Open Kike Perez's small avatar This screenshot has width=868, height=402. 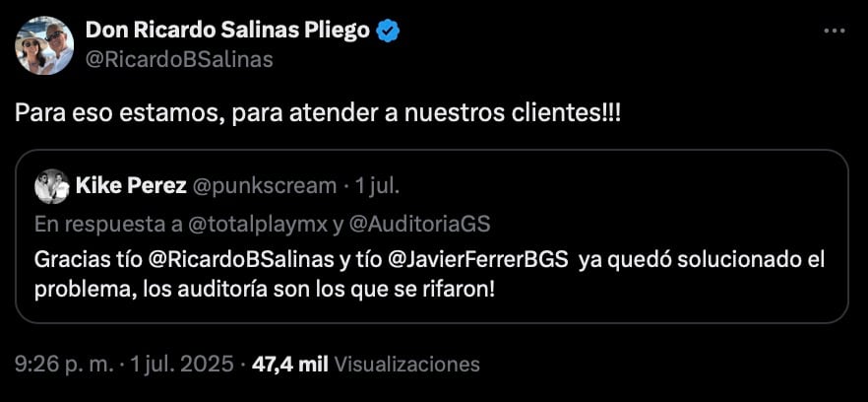pos(51,187)
